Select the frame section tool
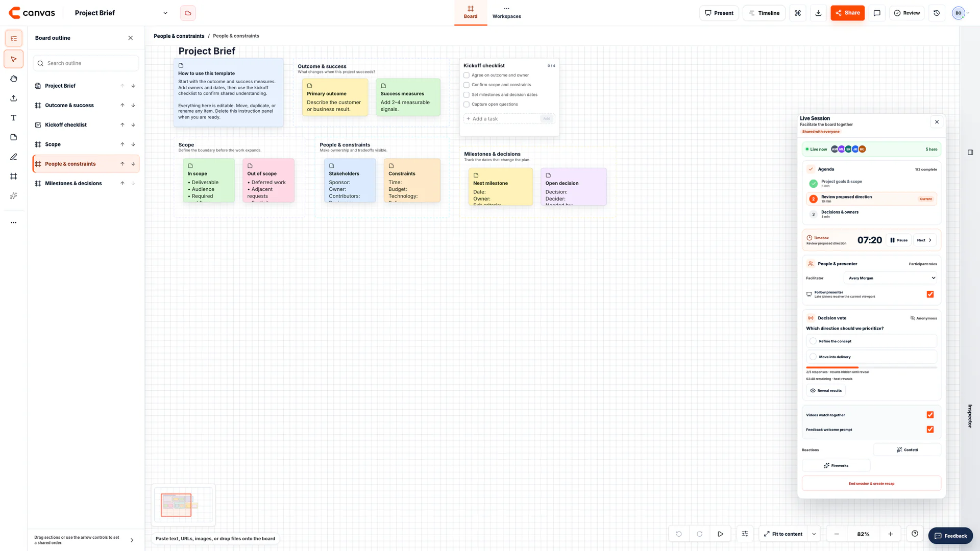This screenshot has width=980, height=551. 14,177
